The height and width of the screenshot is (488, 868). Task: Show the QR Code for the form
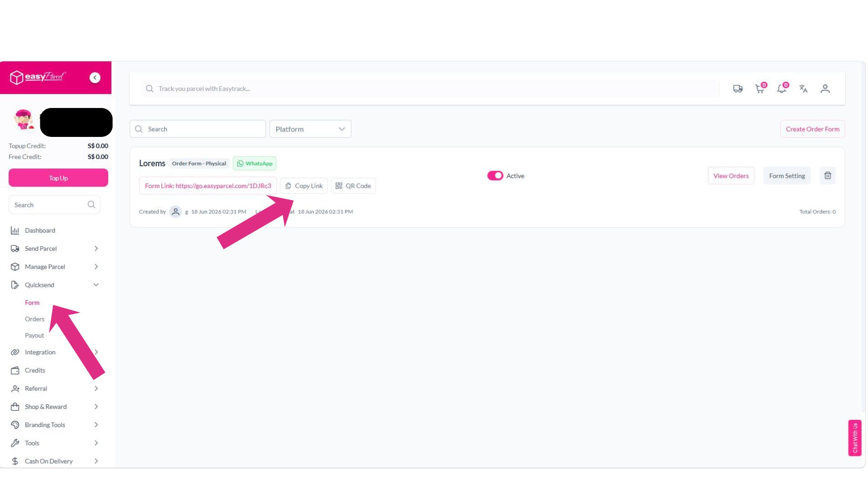(x=353, y=186)
